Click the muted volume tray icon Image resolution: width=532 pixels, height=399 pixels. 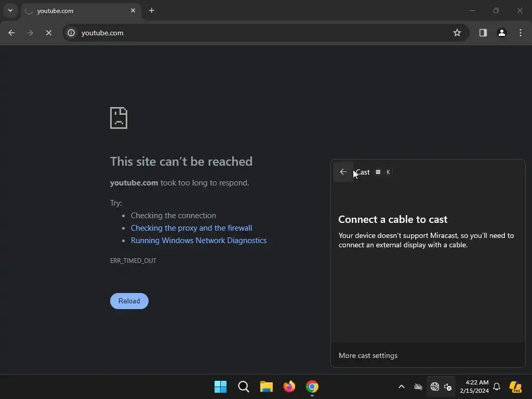pos(448,387)
